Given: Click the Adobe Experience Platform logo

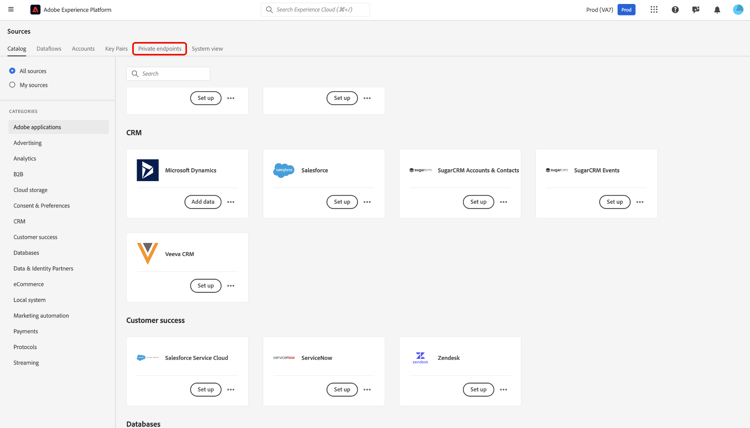Looking at the screenshot, I should 35,10.
